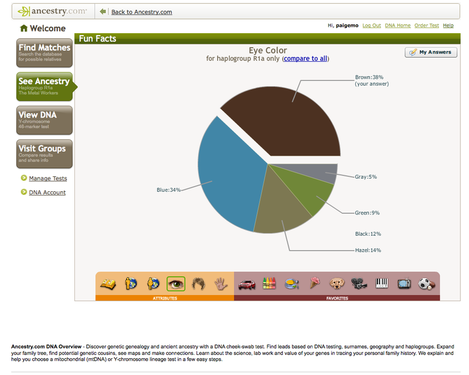Viewport: 469px width, 375px height.
Task: Click the back arrow icon in header
Action: 103,12
